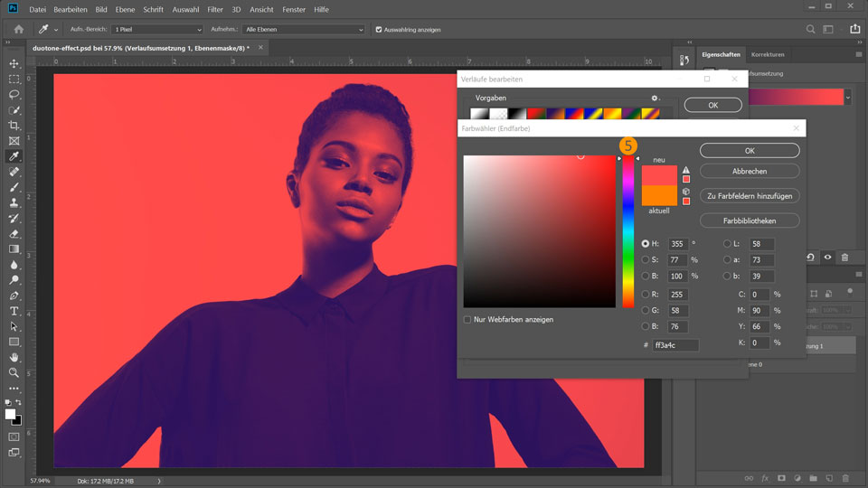Toggle adjustment visibility eye in Properties

[x=827, y=258]
